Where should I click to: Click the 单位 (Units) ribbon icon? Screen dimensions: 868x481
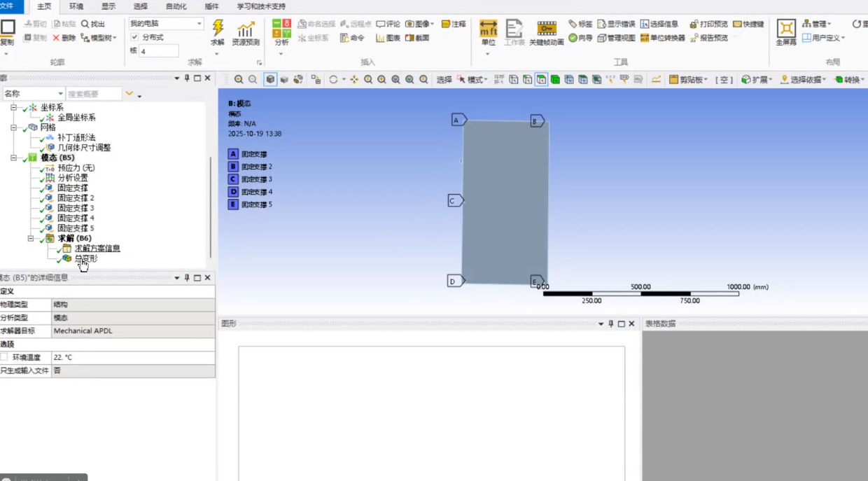488,32
